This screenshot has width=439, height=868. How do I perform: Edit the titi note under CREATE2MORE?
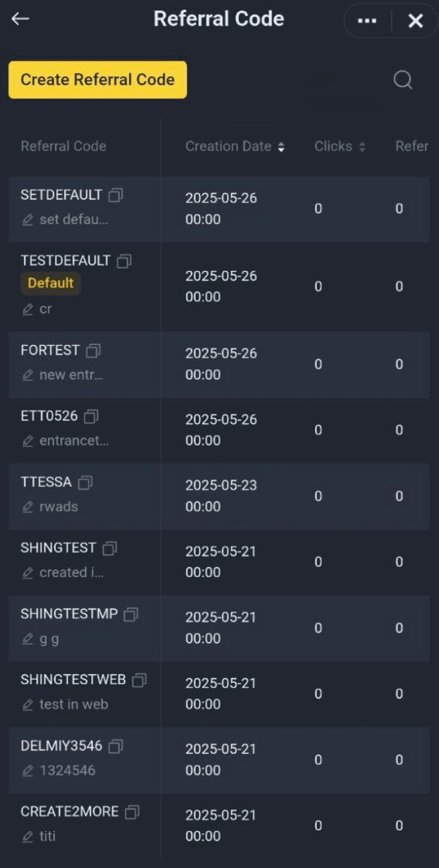click(27, 837)
